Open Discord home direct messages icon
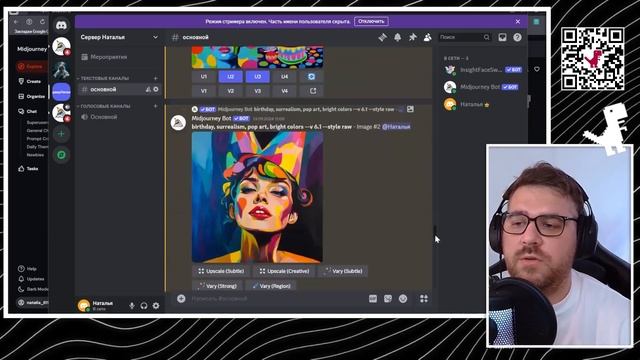The height and width of the screenshot is (360, 640). coord(61,25)
